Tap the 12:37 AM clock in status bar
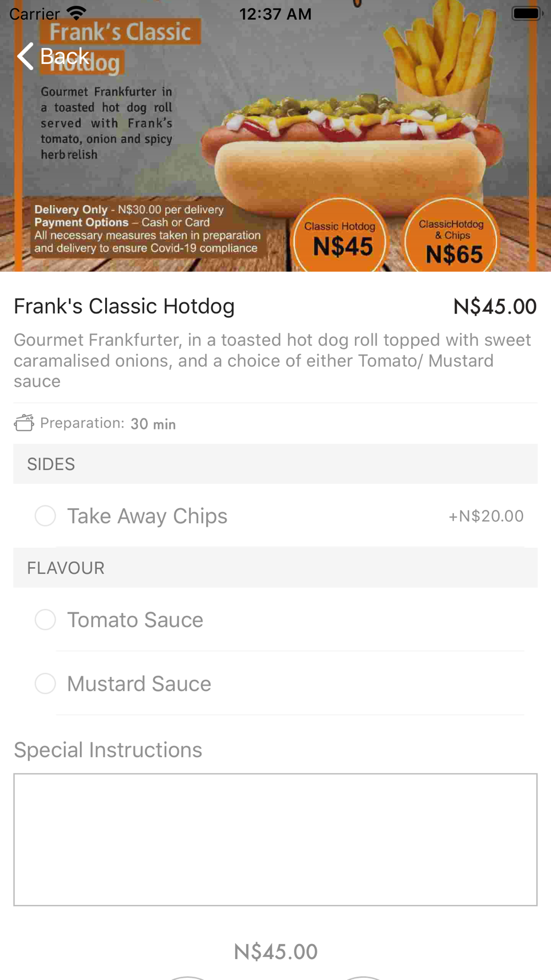Viewport: 551px width, 980px height. pyautogui.click(x=275, y=14)
